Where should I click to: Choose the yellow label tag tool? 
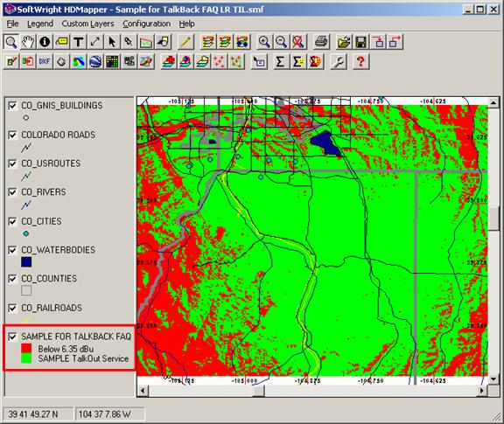pyautogui.click(x=62, y=42)
